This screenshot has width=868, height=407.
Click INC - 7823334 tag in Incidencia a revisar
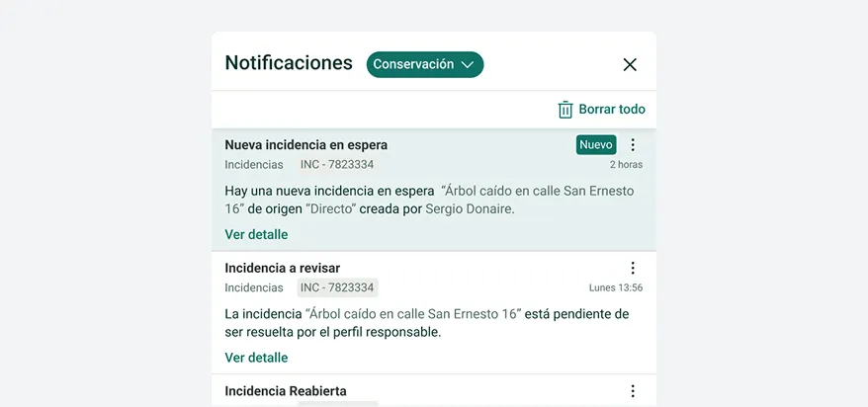click(x=337, y=287)
